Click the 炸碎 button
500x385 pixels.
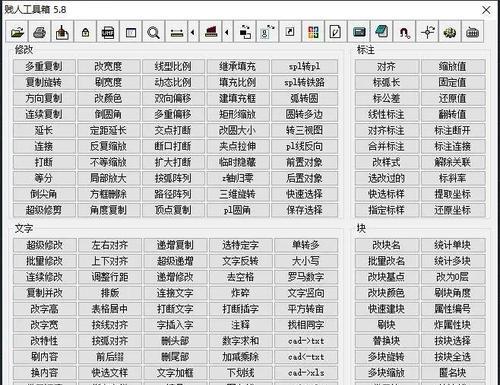pyautogui.click(x=241, y=293)
